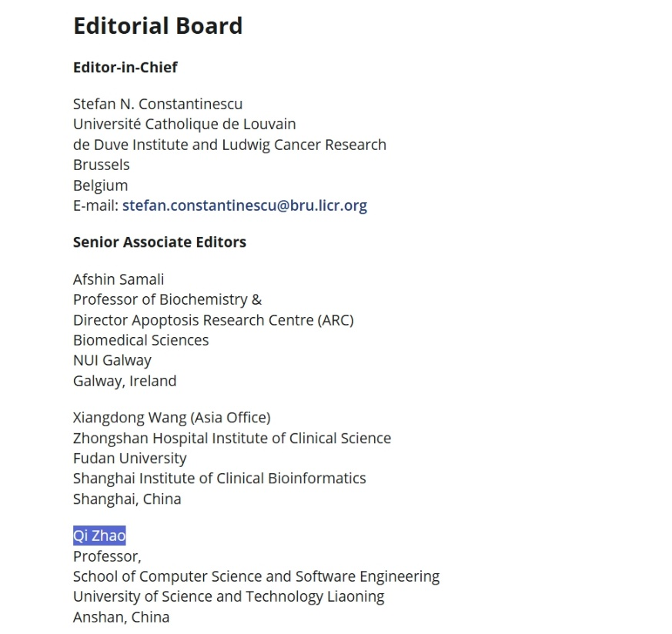Click the Director Apoptosis Research Centre line
This screenshot has height=634, width=672.
click(x=213, y=320)
